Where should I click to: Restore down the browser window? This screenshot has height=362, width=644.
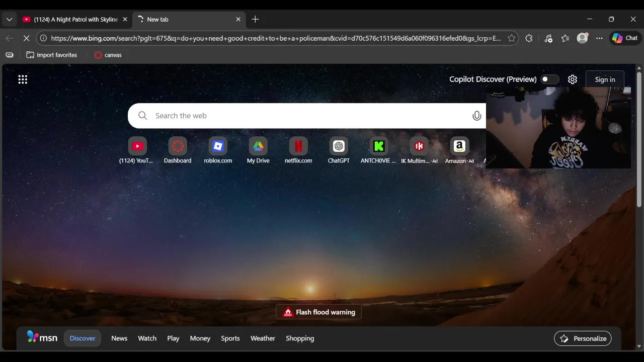click(611, 19)
